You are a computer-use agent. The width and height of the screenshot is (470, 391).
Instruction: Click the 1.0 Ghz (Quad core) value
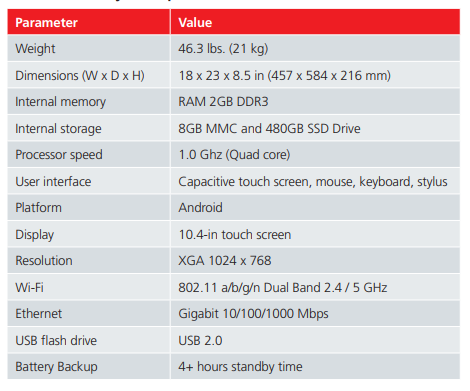click(x=234, y=155)
